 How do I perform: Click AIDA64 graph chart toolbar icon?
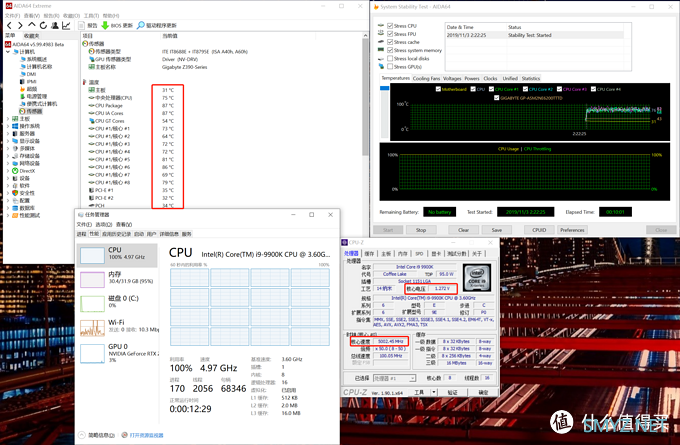pos(66,26)
